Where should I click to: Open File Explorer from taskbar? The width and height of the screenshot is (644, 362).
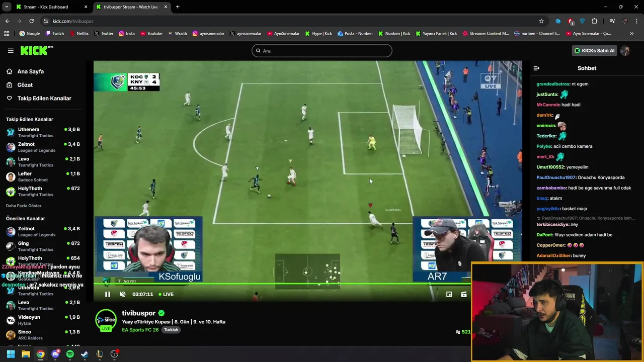coord(26,354)
